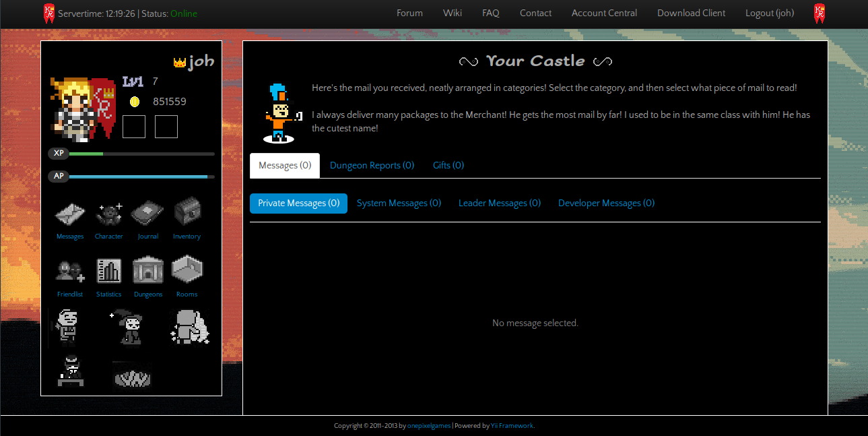Switch to the Messages (0) tab
The image size is (868, 436).
click(285, 166)
